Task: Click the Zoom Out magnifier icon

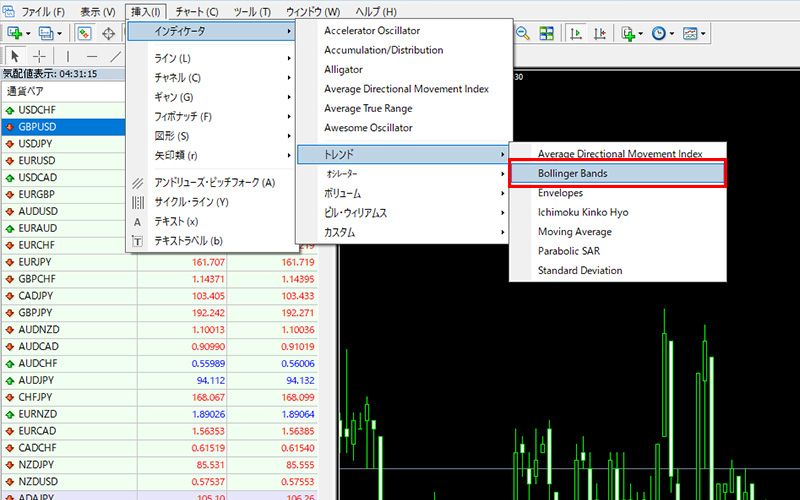Action: 523,33
